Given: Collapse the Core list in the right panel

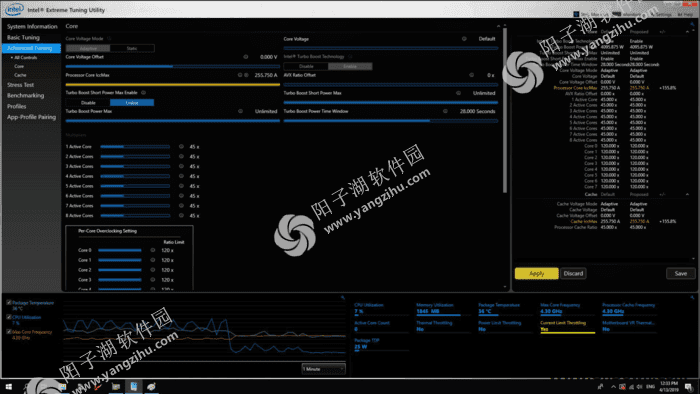Looking at the screenshot, I should [688, 32].
